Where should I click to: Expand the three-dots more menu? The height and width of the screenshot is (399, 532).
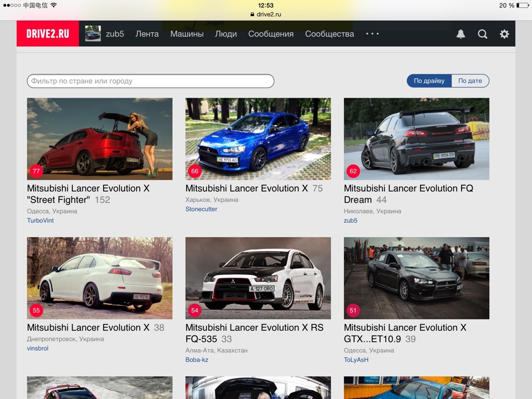pos(372,34)
